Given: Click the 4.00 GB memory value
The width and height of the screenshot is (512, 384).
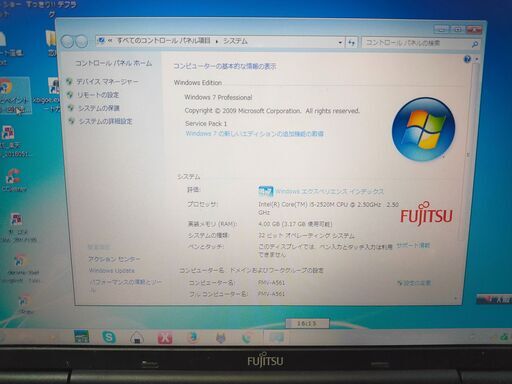Looking at the screenshot, I should tap(295, 224).
